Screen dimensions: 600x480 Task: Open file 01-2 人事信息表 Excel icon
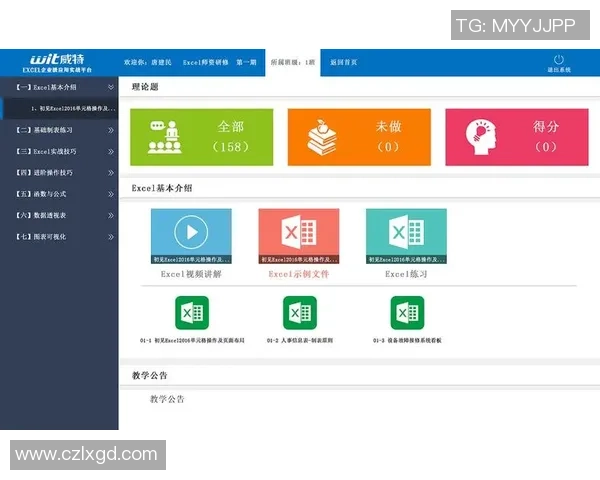click(x=300, y=313)
